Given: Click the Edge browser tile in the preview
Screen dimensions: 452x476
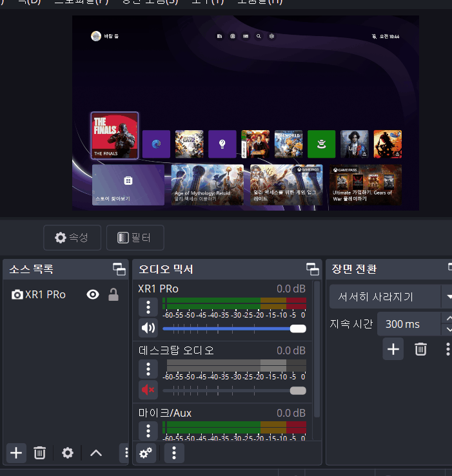Looking at the screenshot, I should coord(156,144).
